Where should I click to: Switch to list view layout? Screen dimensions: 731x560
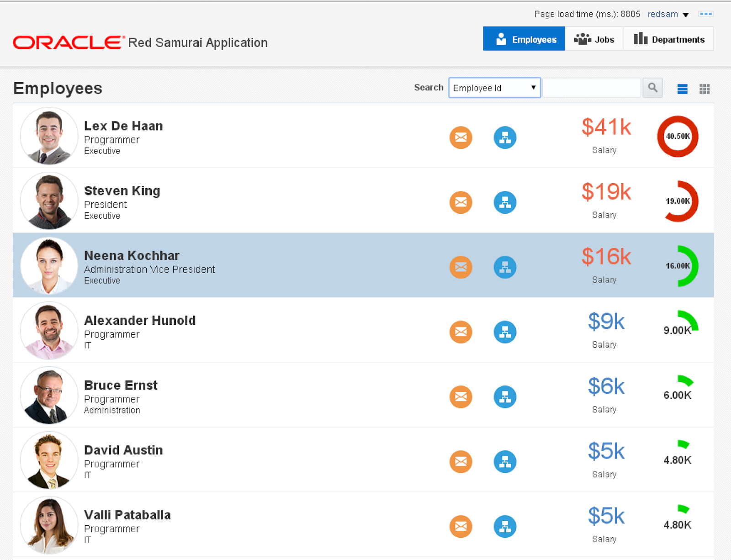coord(682,89)
